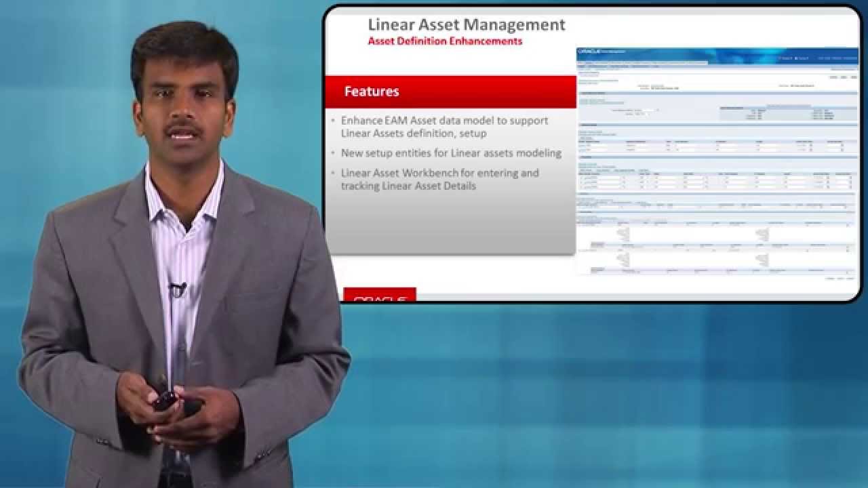Select the red "Features" header bar

click(x=450, y=91)
